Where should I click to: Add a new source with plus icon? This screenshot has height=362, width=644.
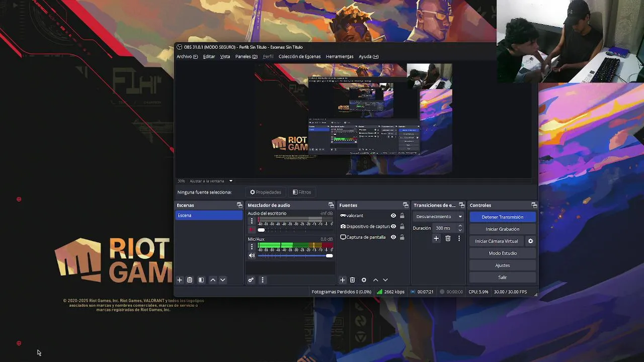click(343, 280)
